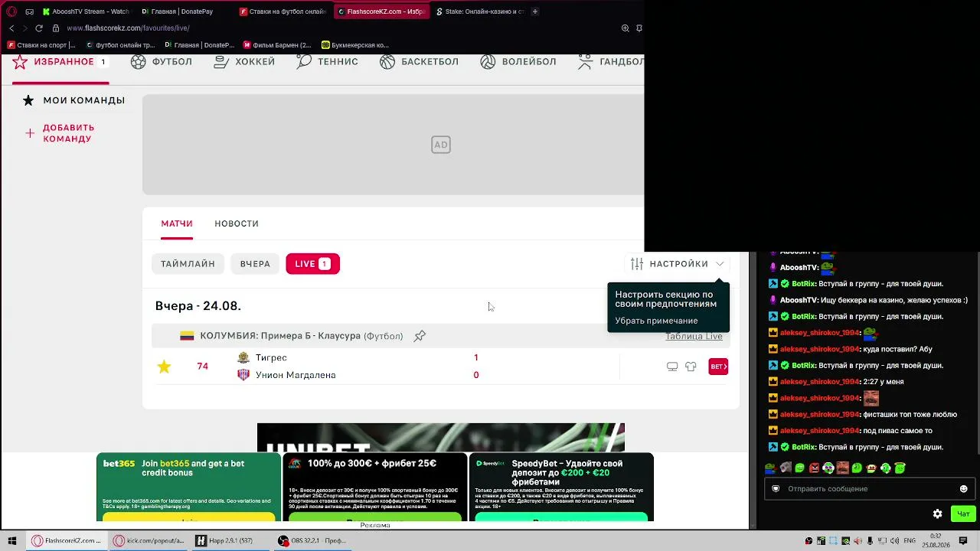980x551 pixels.
Task: Open Opera main menu logo
Action: click(x=11, y=11)
